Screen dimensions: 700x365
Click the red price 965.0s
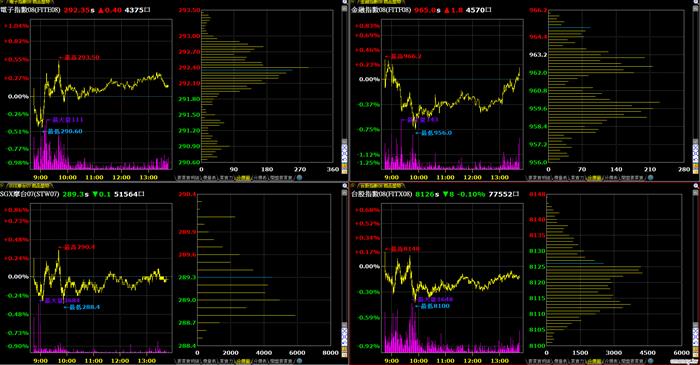pyautogui.click(x=427, y=10)
